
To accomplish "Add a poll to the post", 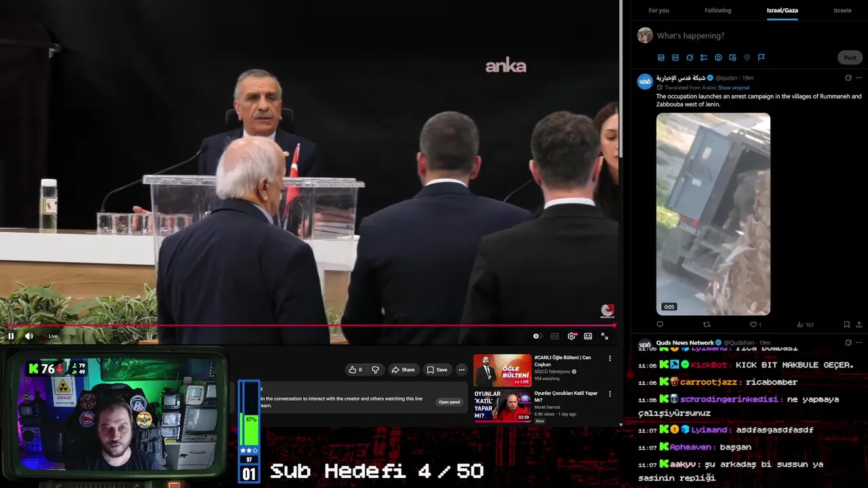I will pyautogui.click(x=704, y=58).
